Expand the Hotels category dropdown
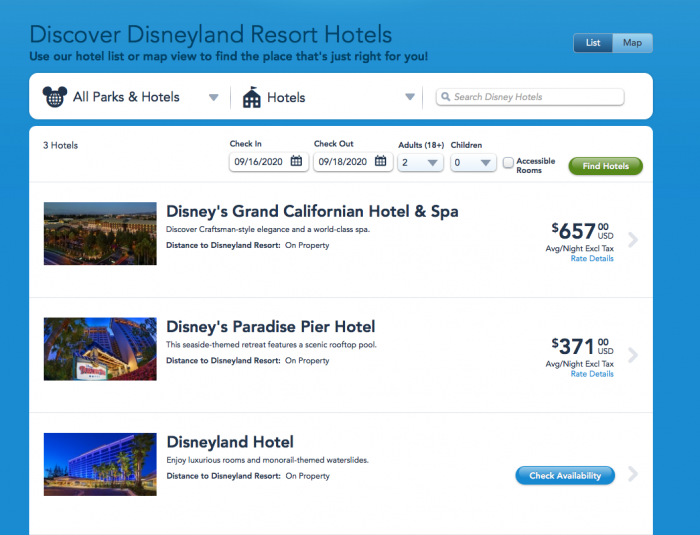Image resolution: width=700 pixels, height=535 pixels. pos(409,98)
